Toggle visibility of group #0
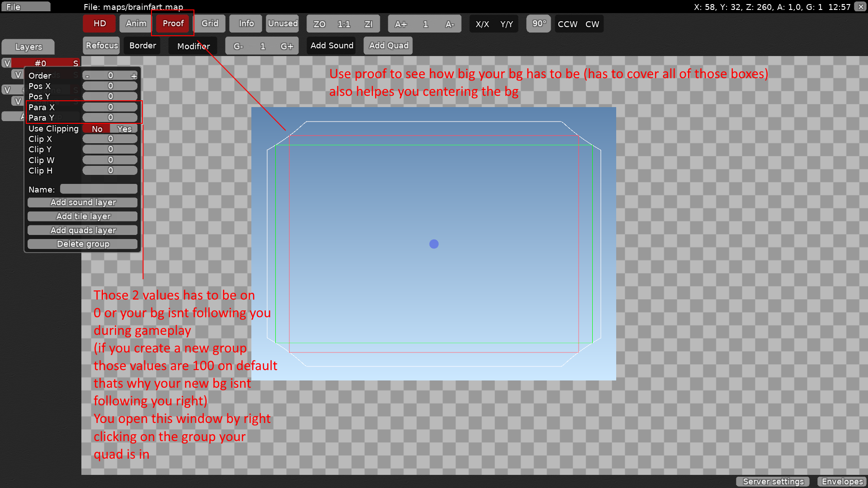Screen dimensions: 868x488 pos(7,63)
